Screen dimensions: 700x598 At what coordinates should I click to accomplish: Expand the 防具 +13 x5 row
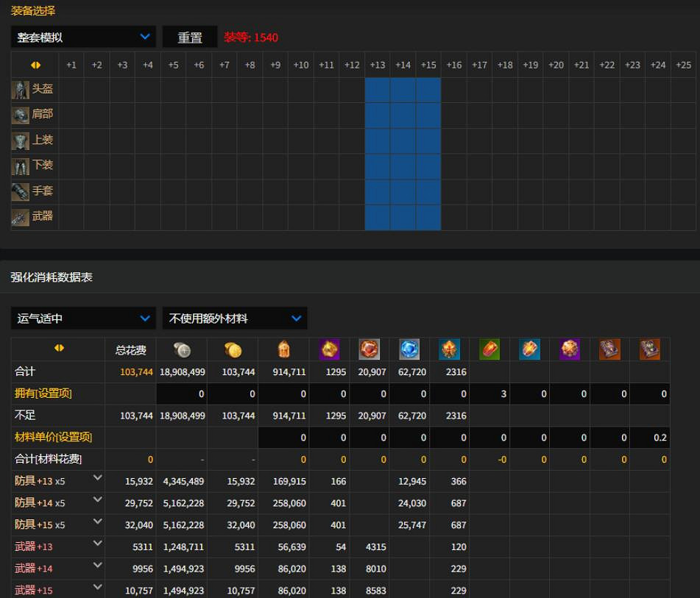click(x=97, y=479)
